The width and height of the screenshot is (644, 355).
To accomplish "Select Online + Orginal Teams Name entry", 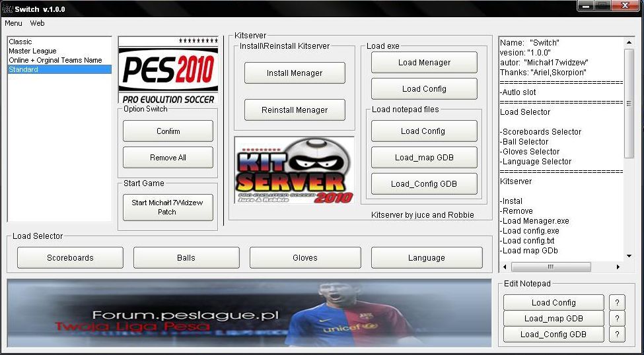I will point(55,60).
